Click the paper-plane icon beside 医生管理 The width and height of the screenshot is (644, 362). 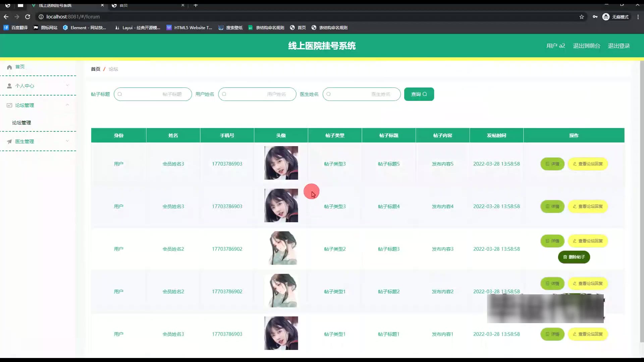tap(9, 142)
